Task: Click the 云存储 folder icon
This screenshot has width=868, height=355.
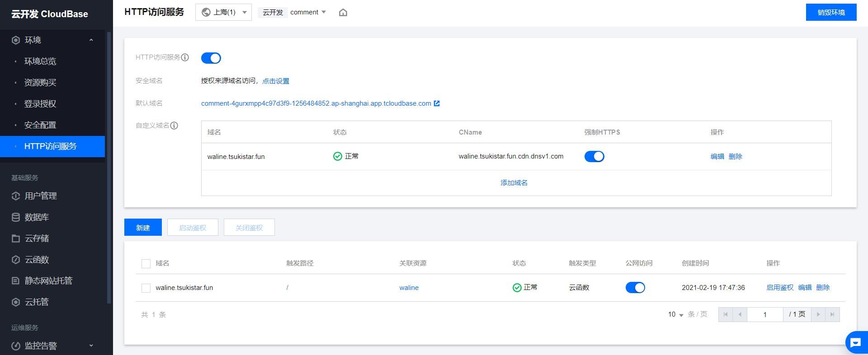Action: 16,238
